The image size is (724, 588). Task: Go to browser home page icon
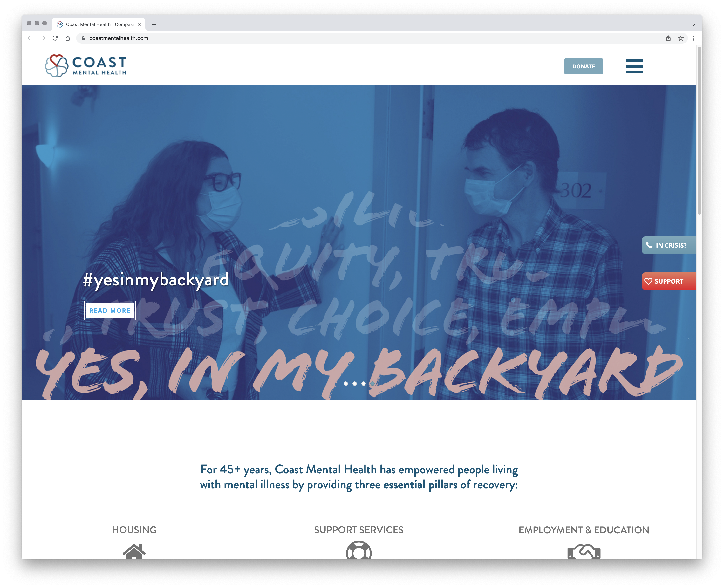tap(68, 38)
